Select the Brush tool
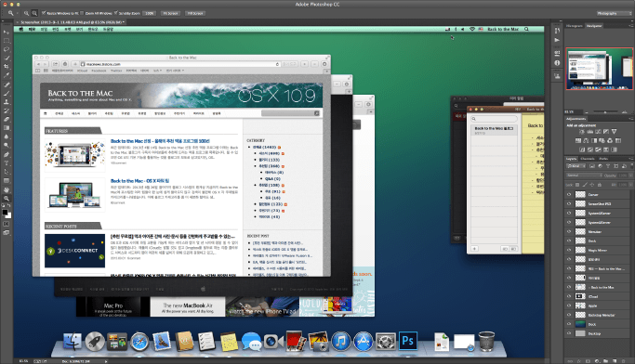The width and height of the screenshot is (635, 364). (7, 94)
